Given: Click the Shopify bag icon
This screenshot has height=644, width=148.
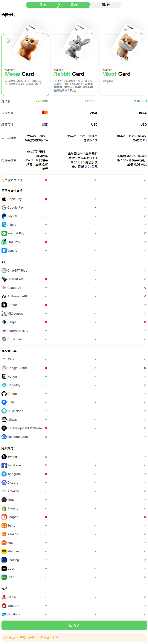Looking at the screenshot, I should [x=4, y=508].
